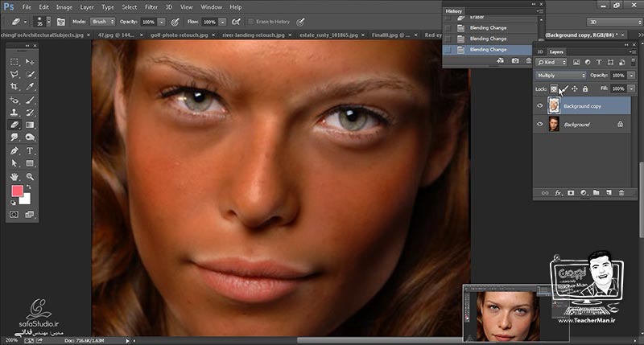
Task: Open the Layer menu
Action: [87, 7]
